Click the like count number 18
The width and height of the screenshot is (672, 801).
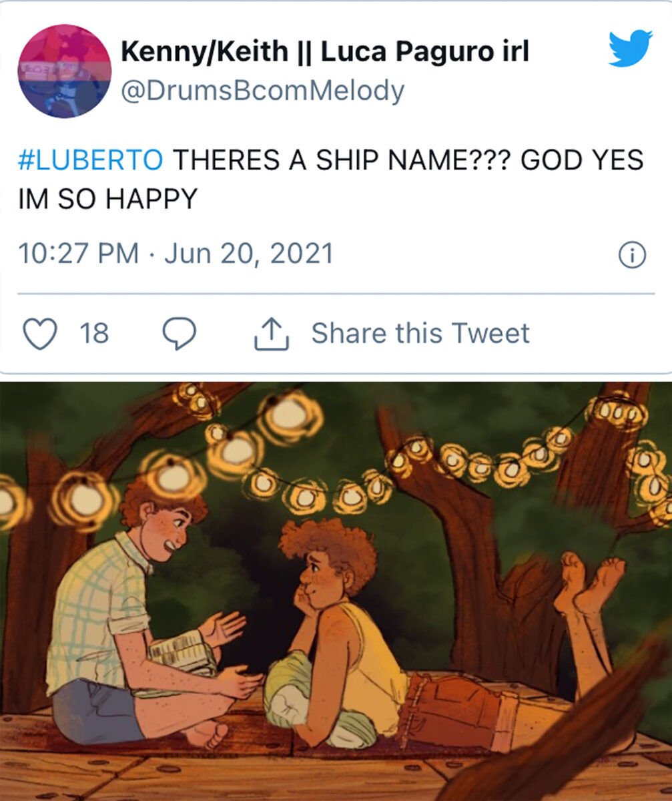point(94,333)
